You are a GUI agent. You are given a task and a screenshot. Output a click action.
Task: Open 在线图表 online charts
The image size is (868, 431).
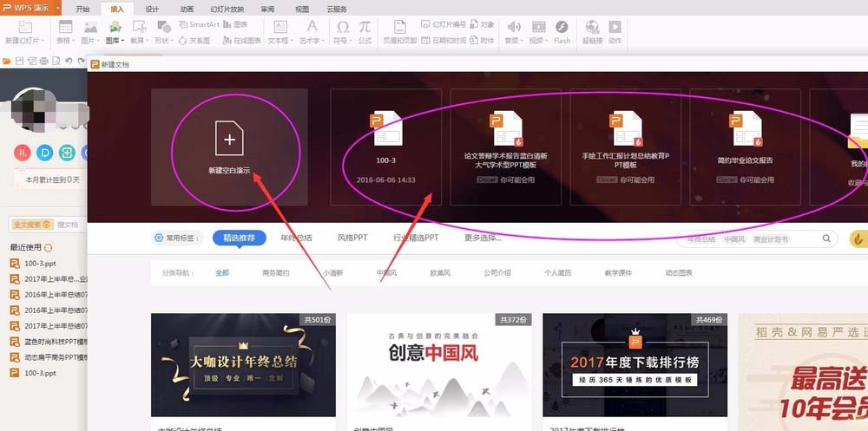click(242, 41)
